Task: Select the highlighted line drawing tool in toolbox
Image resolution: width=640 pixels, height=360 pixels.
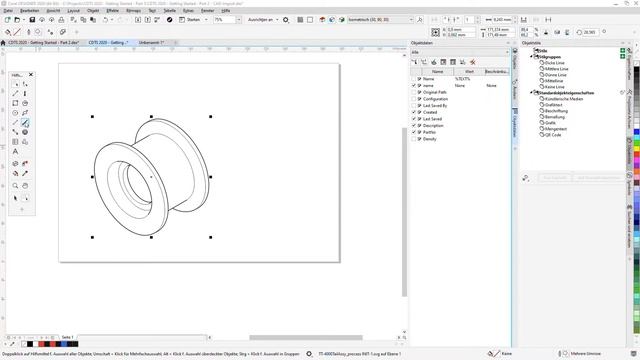Action: 25,122
